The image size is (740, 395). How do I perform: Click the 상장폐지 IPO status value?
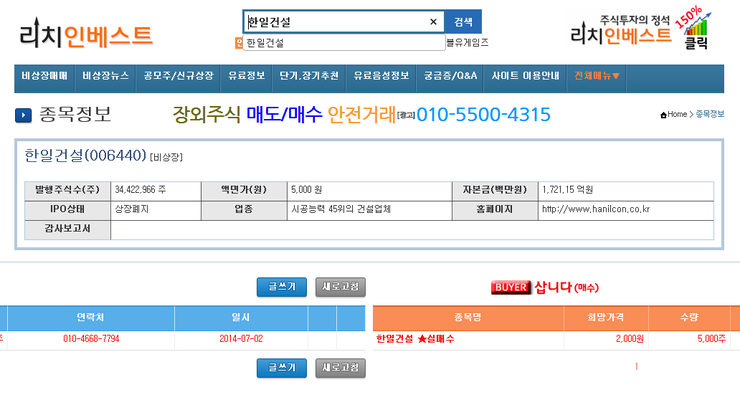click(x=132, y=209)
